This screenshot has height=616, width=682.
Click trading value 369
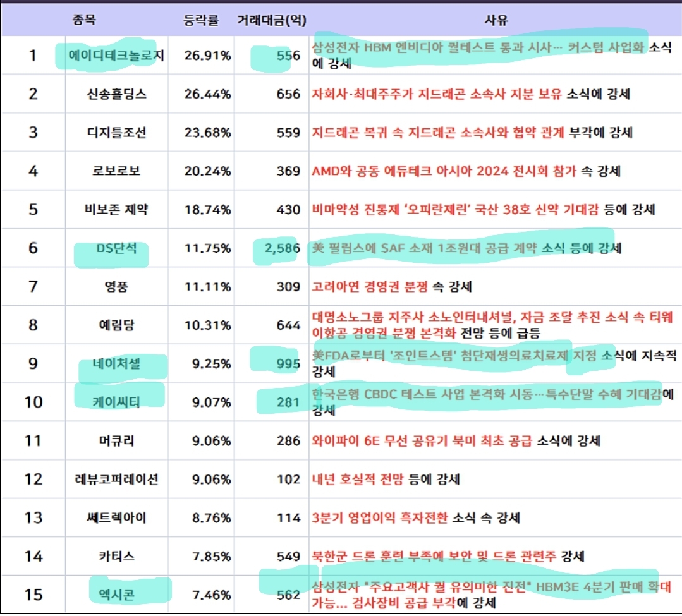click(x=288, y=171)
